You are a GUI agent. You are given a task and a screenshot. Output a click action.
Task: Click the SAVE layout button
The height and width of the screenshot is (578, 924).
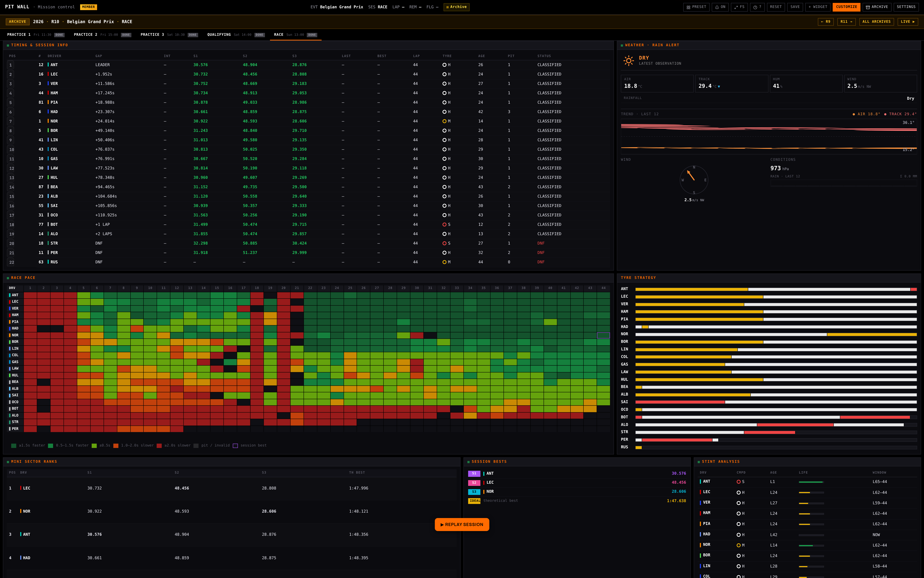[795, 7]
